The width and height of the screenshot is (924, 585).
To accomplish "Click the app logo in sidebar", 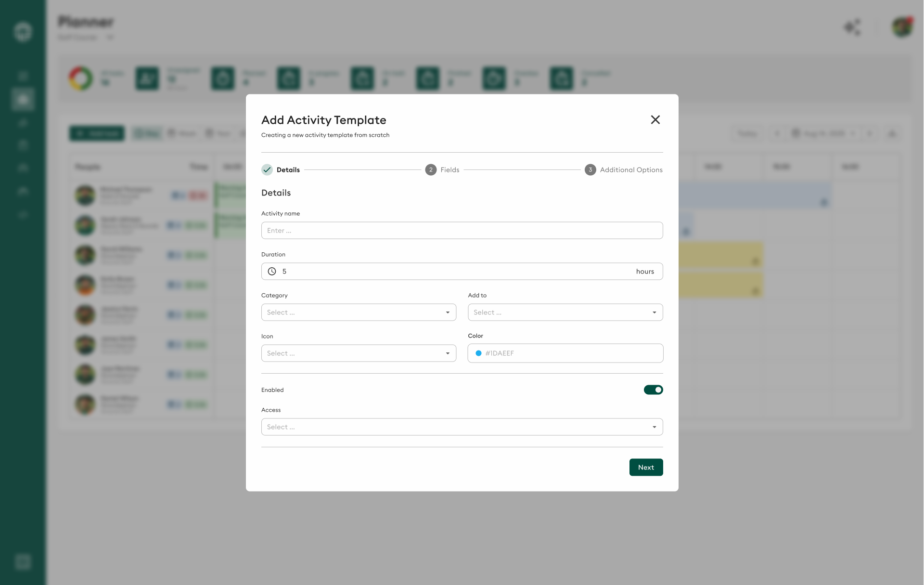I will pos(23,32).
